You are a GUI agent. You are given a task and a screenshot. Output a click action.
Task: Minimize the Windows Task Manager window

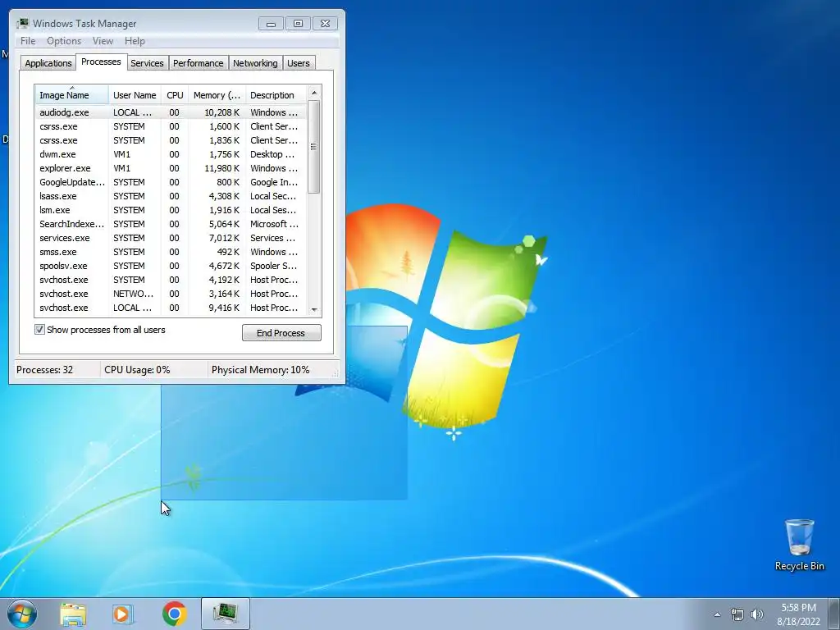pyautogui.click(x=271, y=24)
